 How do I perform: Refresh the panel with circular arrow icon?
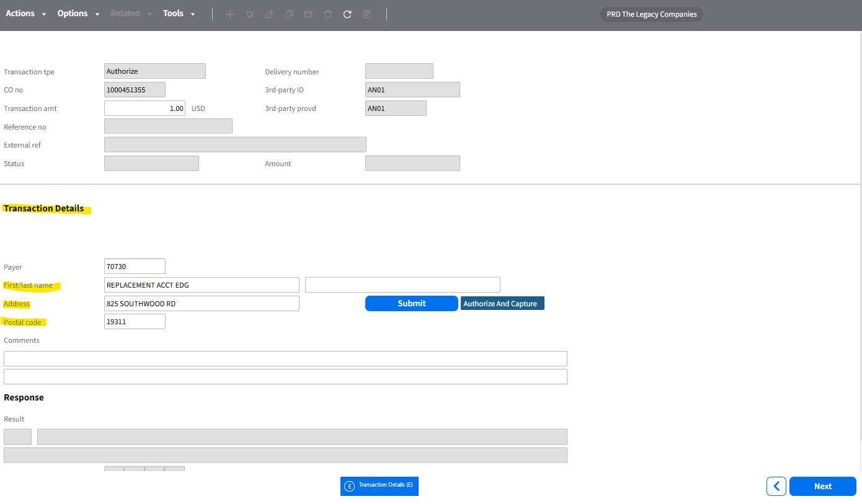[x=347, y=14]
